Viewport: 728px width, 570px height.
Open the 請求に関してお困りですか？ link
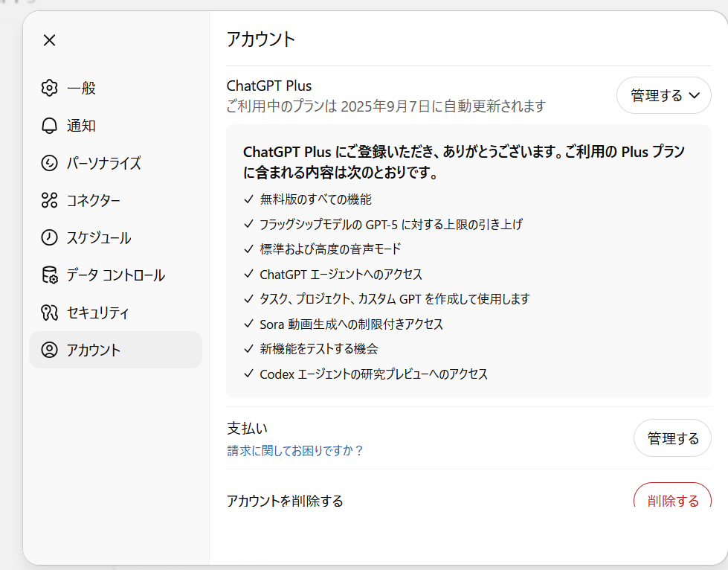[x=294, y=451]
